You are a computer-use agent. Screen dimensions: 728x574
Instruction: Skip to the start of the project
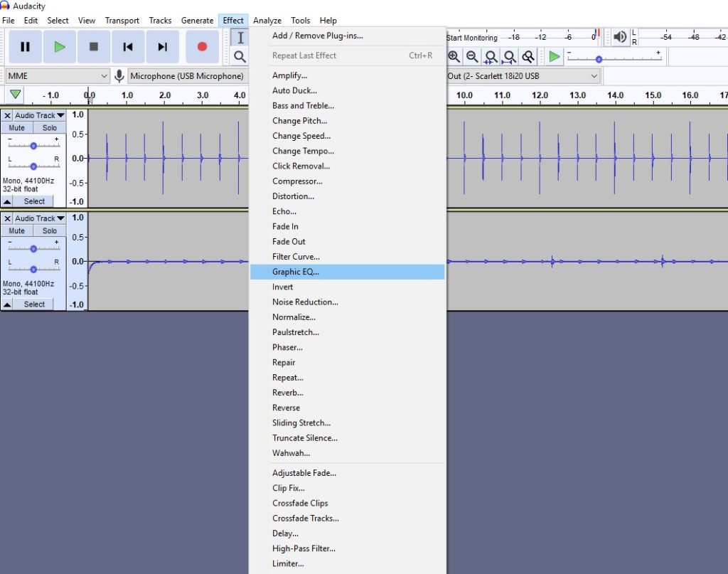click(x=128, y=46)
